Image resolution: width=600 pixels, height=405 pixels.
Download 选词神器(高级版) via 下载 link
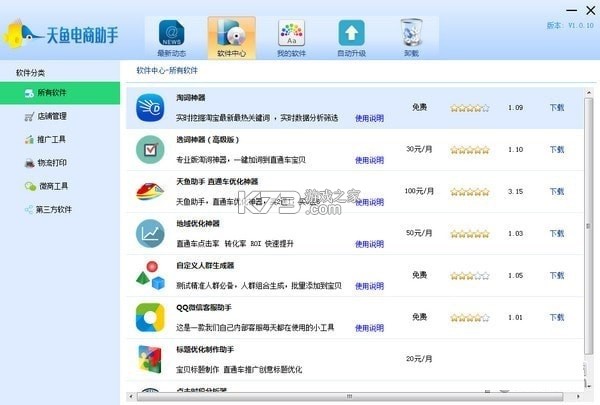point(557,150)
